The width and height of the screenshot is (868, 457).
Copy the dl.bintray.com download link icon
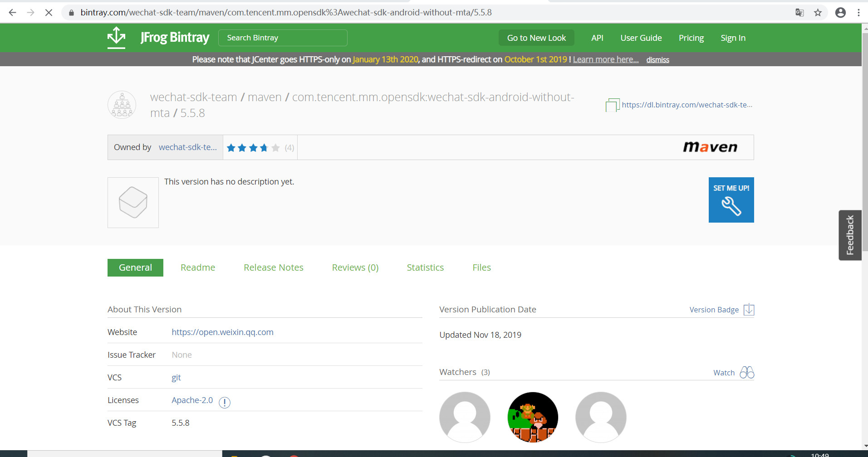tap(612, 105)
